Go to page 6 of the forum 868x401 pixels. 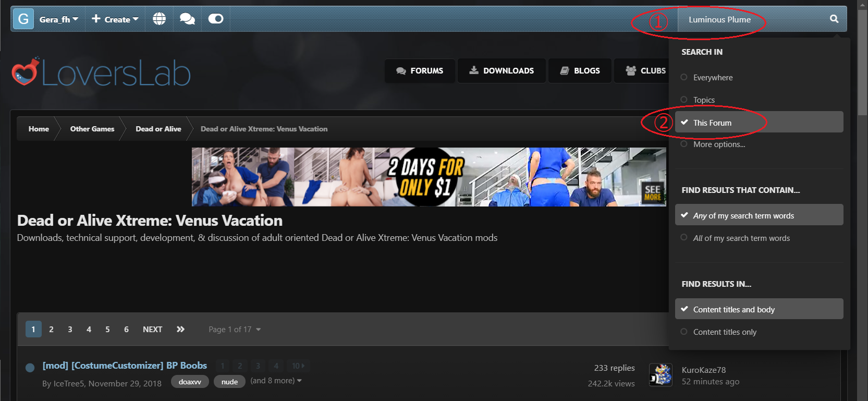[126, 329]
